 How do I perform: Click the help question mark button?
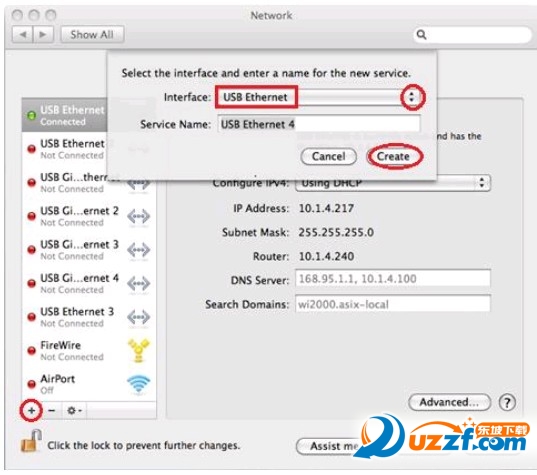coord(507,403)
